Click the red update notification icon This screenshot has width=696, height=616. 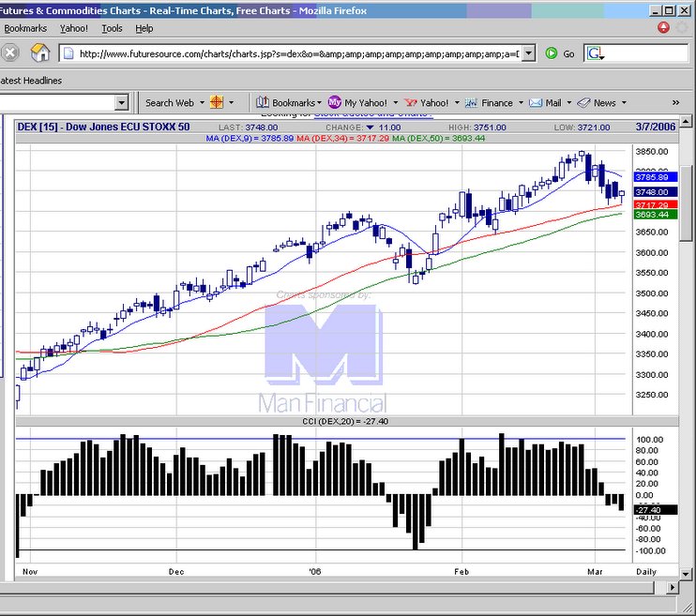tap(663, 27)
